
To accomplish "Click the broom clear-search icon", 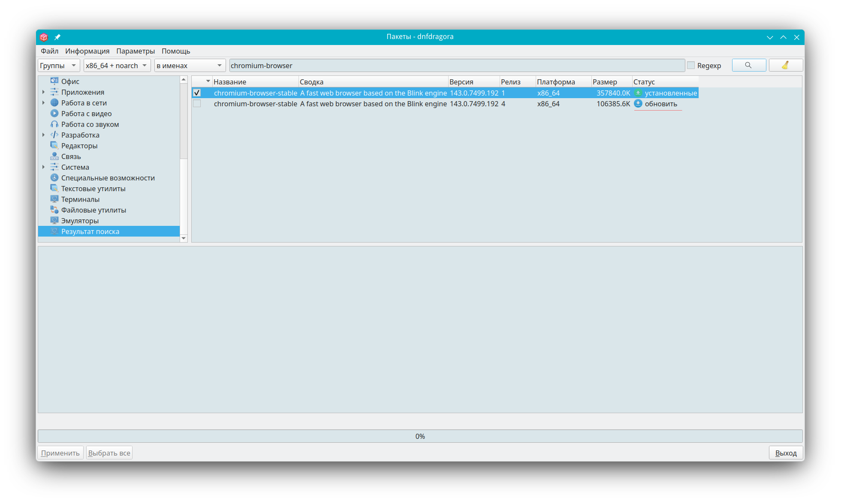I will coord(785,65).
